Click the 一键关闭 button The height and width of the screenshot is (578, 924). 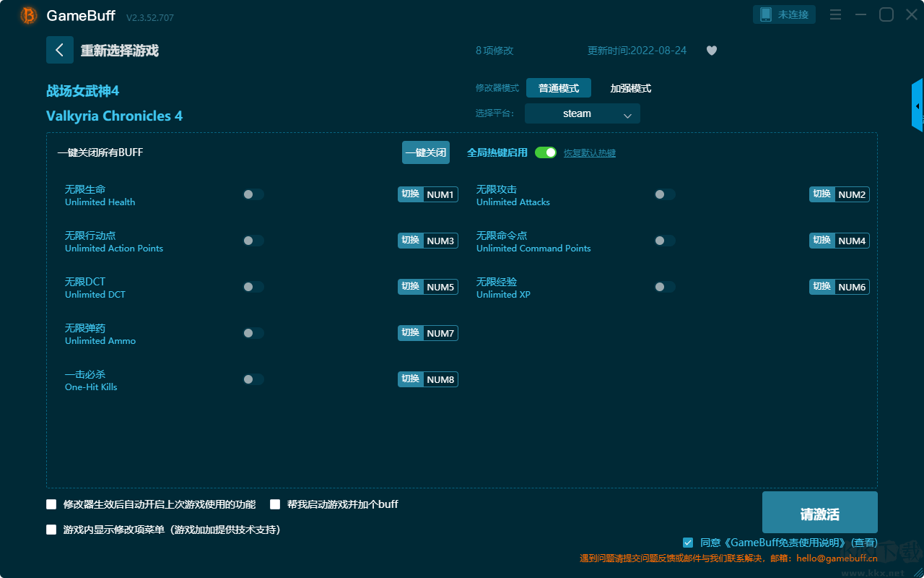[x=426, y=152]
